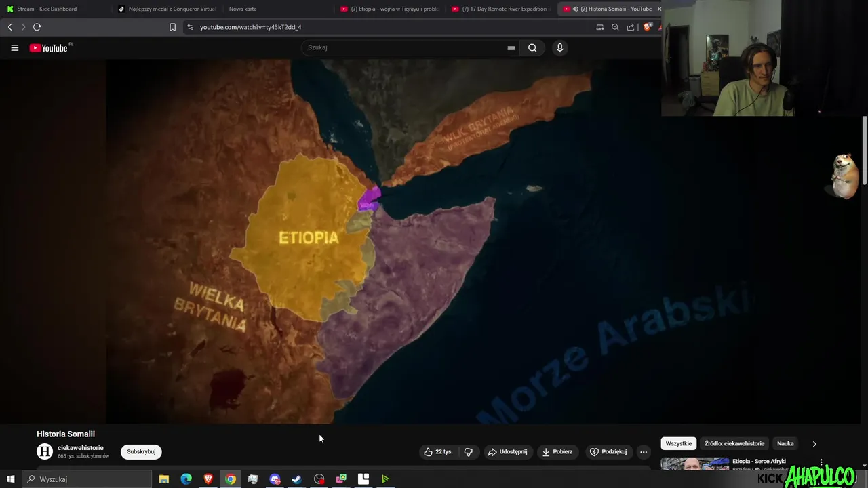This screenshot has width=868, height=488.
Task: Open site settings icon beside the URL
Action: [190, 27]
